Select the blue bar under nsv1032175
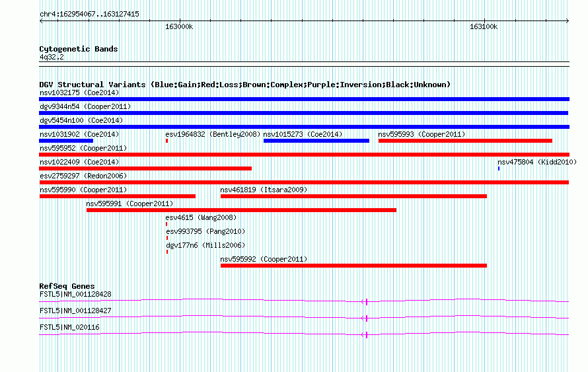 pos(304,99)
